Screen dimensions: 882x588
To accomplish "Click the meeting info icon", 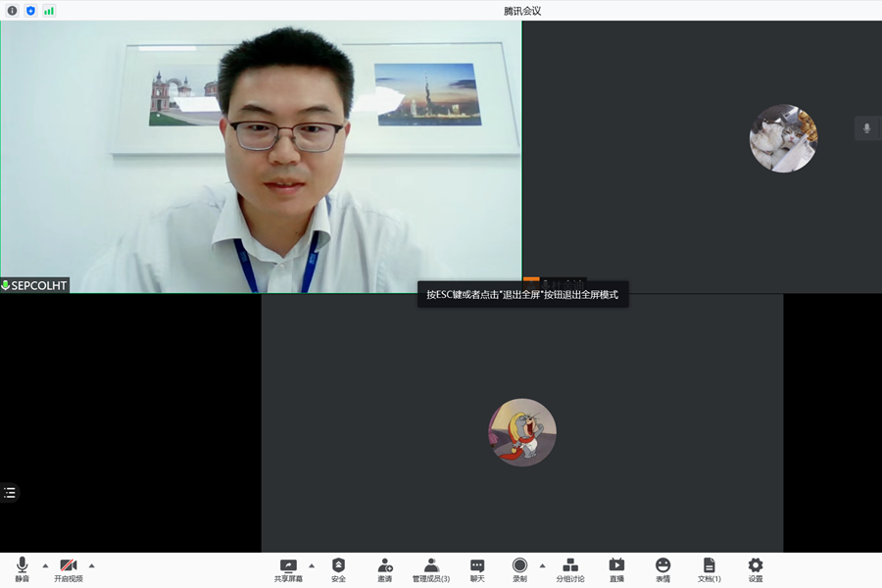I will coord(12,11).
